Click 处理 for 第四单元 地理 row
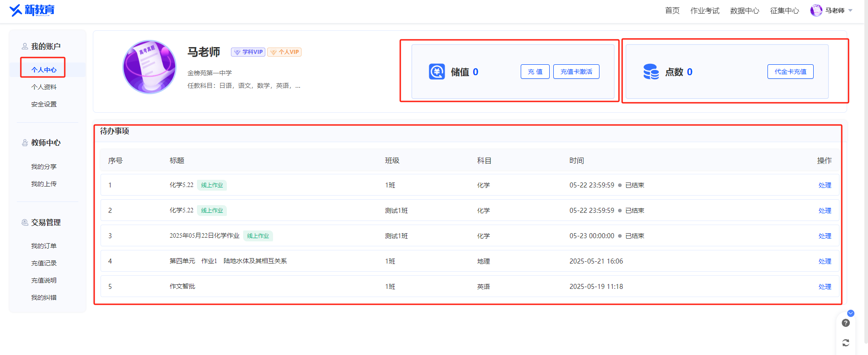 tap(825, 261)
